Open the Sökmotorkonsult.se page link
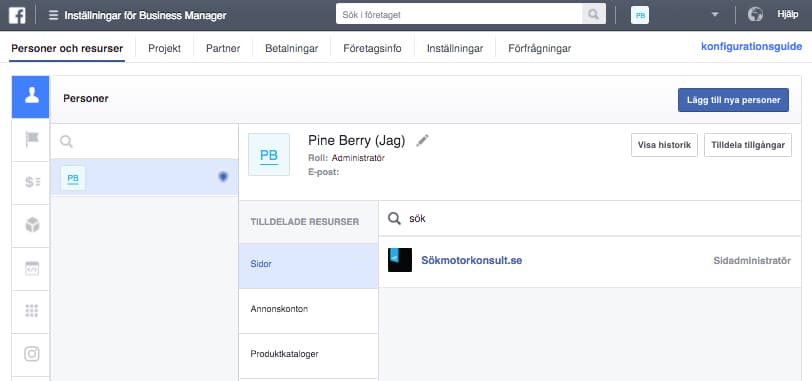This screenshot has height=381, width=812. pyautogui.click(x=471, y=260)
